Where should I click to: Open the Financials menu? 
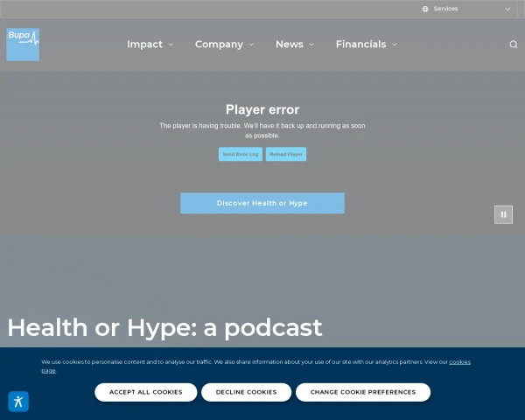pyautogui.click(x=360, y=45)
